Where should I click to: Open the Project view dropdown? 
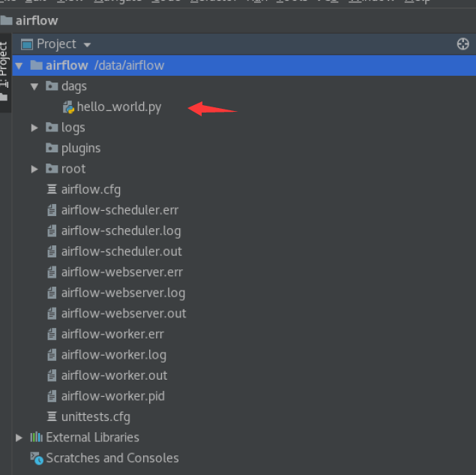click(88, 45)
